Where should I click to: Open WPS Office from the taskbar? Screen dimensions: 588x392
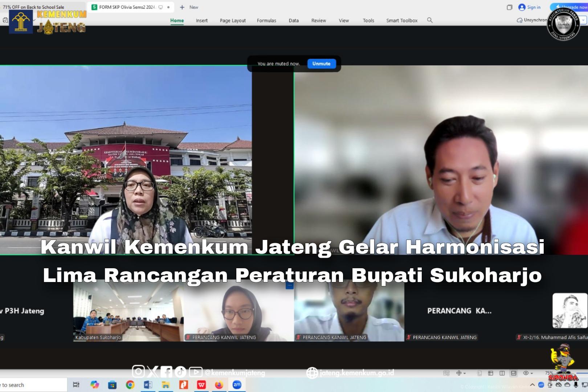pyautogui.click(x=201, y=385)
